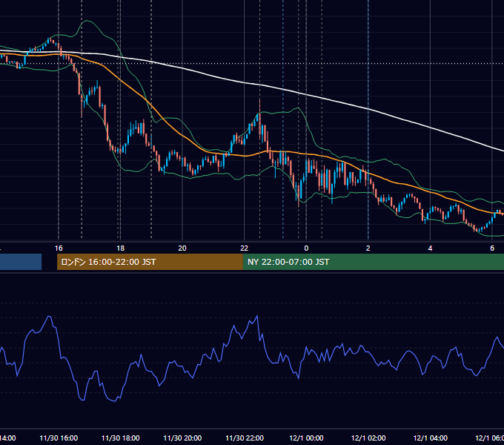Click hour label 4 on chart axis
Viewport: 504px width, 445px height.
tap(430, 248)
